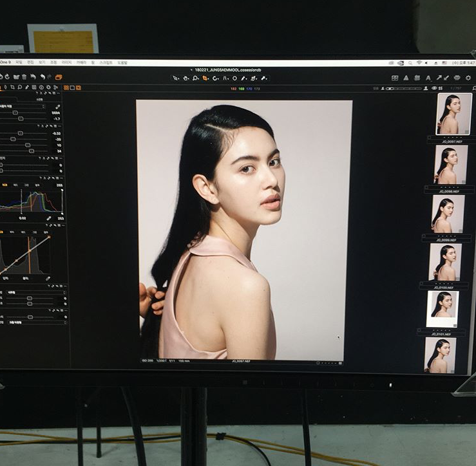Select thumbnail JO_0101.NEF
This screenshot has height=466, width=476.
tap(443, 309)
